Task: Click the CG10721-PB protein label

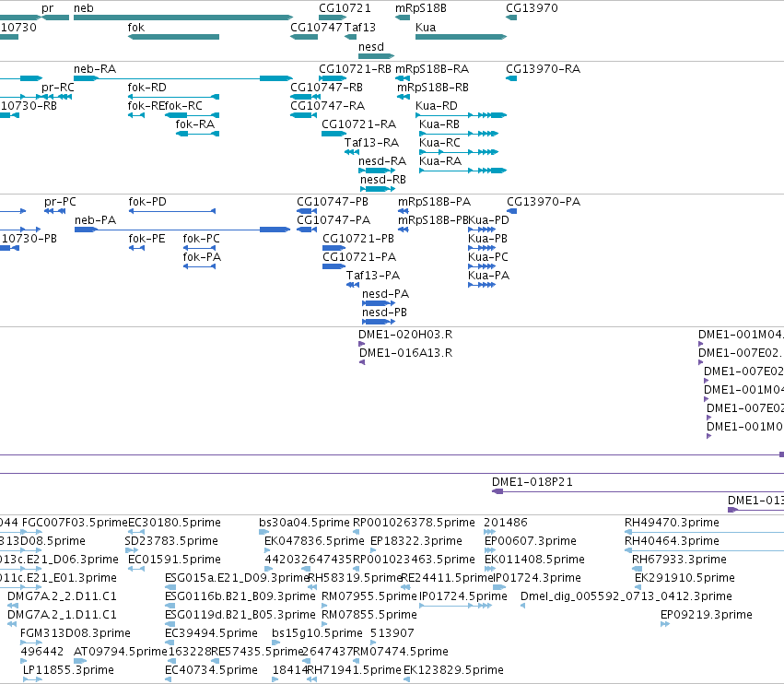Action: [358, 239]
